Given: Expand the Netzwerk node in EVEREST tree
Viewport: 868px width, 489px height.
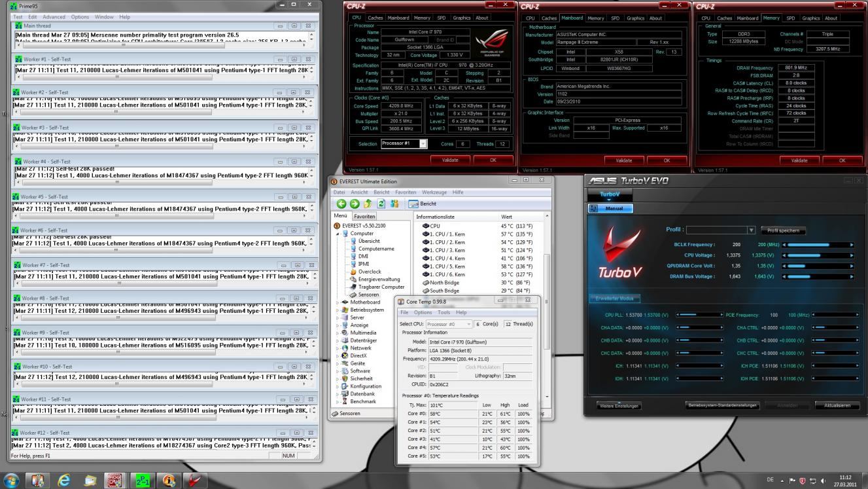Looking at the screenshot, I should coord(338,348).
